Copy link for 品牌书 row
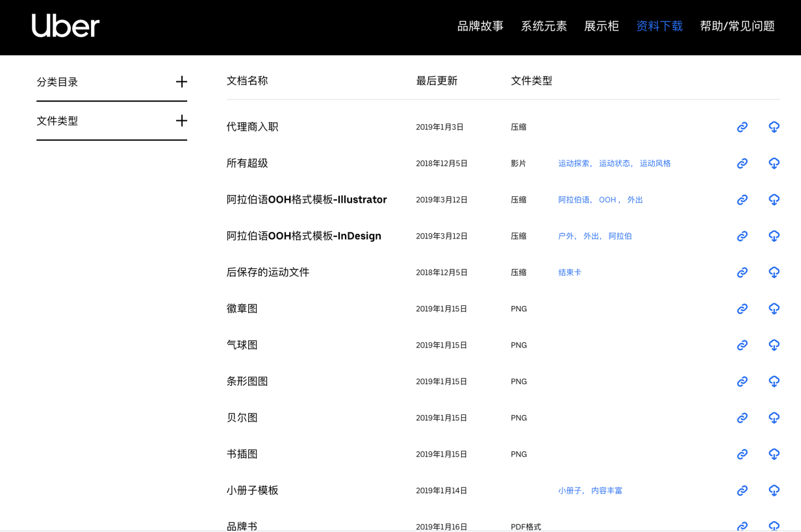Image resolution: width=801 pixels, height=532 pixels. click(x=742, y=526)
